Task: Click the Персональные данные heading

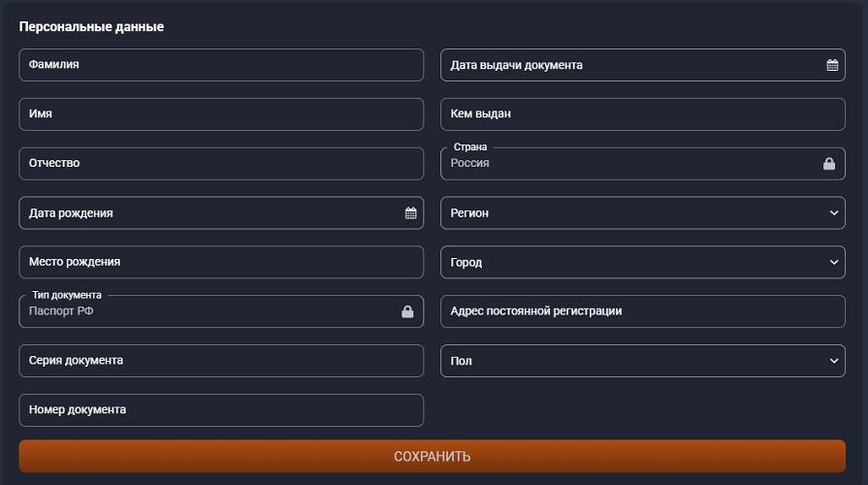Action: click(x=91, y=26)
